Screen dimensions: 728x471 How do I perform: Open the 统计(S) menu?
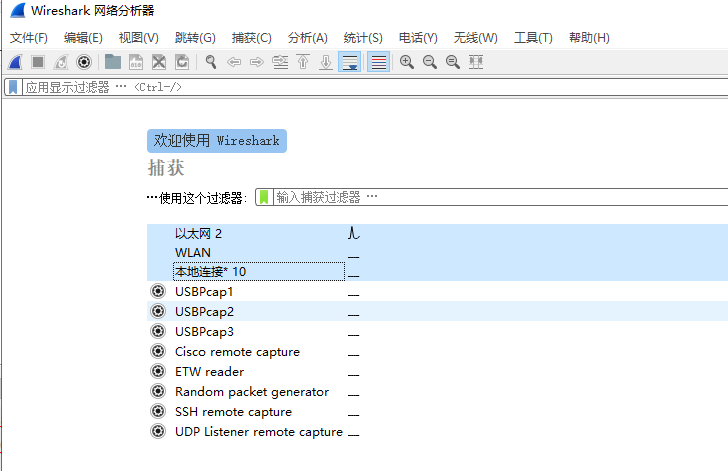[x=363, y=38]
